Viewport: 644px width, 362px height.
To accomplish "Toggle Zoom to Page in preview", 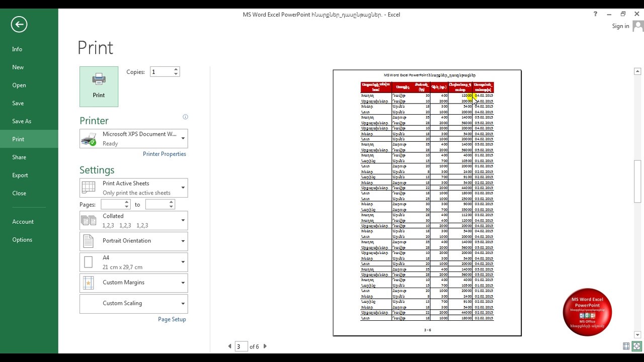I will click(x=636, y=346).
